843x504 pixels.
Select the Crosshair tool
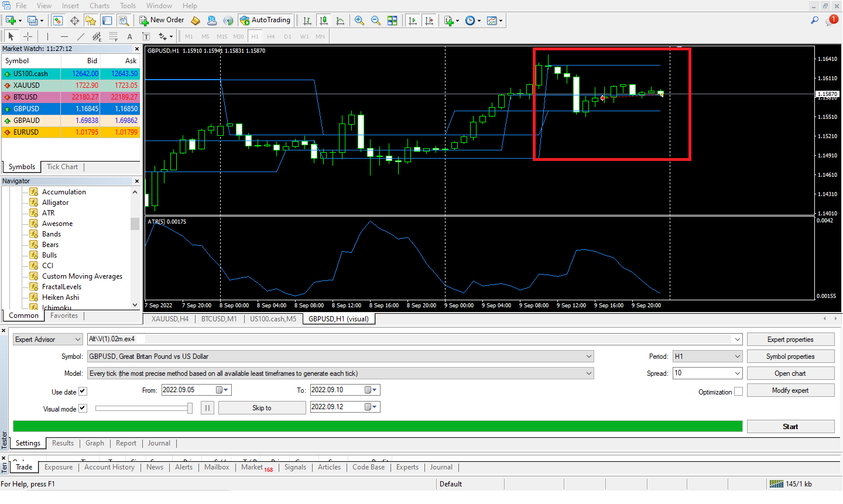(x=28, y=36)
